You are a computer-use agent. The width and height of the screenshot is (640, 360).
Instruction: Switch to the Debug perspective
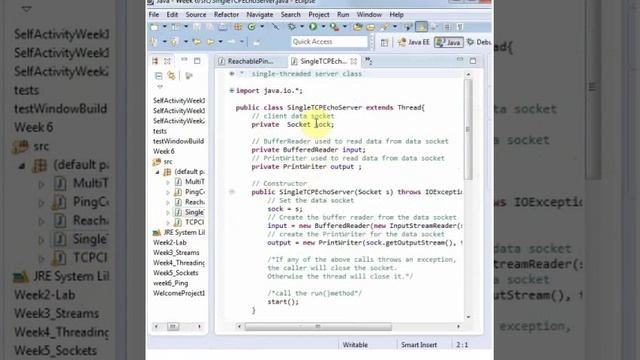(x=479, y=42)
